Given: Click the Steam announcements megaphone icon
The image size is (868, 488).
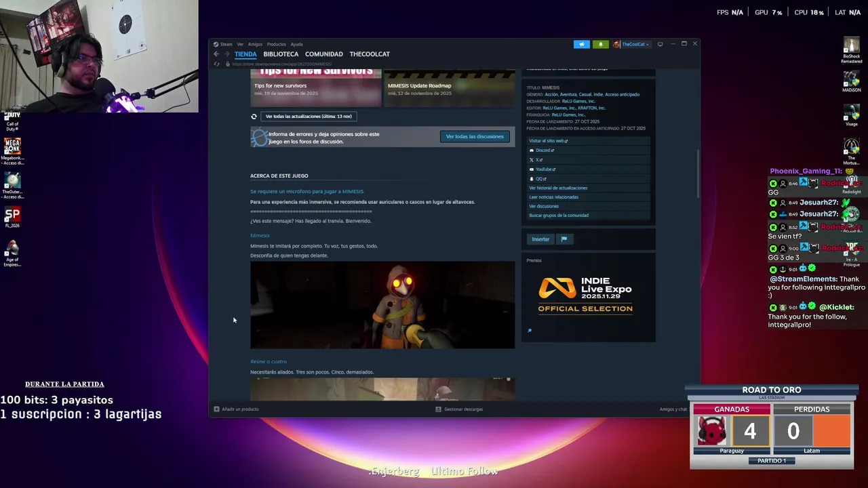Looking at the screenshot, I should [x=581, y=44].
